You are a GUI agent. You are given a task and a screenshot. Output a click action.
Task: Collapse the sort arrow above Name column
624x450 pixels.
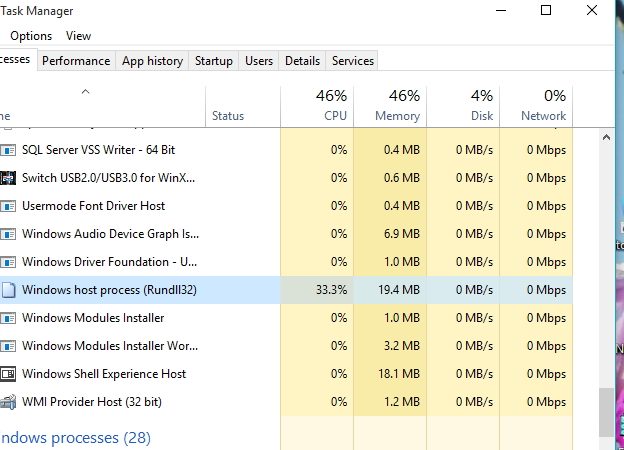pyautogui.click(x=85, y=92)
